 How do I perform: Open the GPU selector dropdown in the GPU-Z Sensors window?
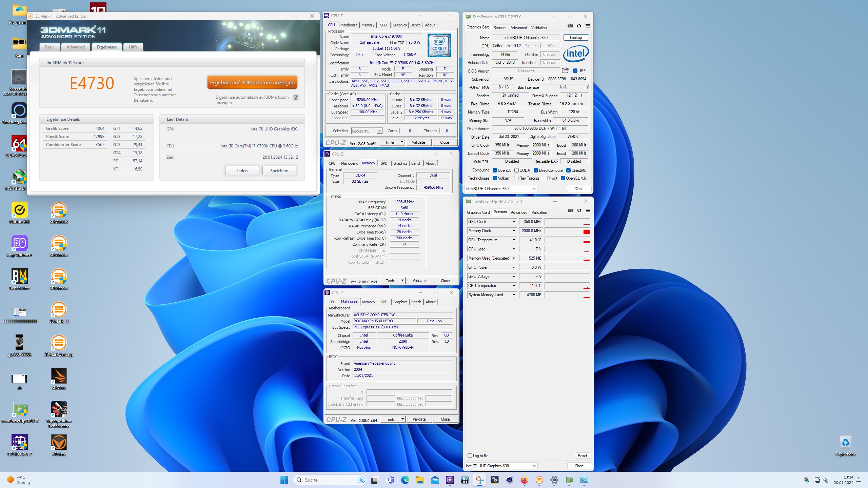(x=501, y=466)
